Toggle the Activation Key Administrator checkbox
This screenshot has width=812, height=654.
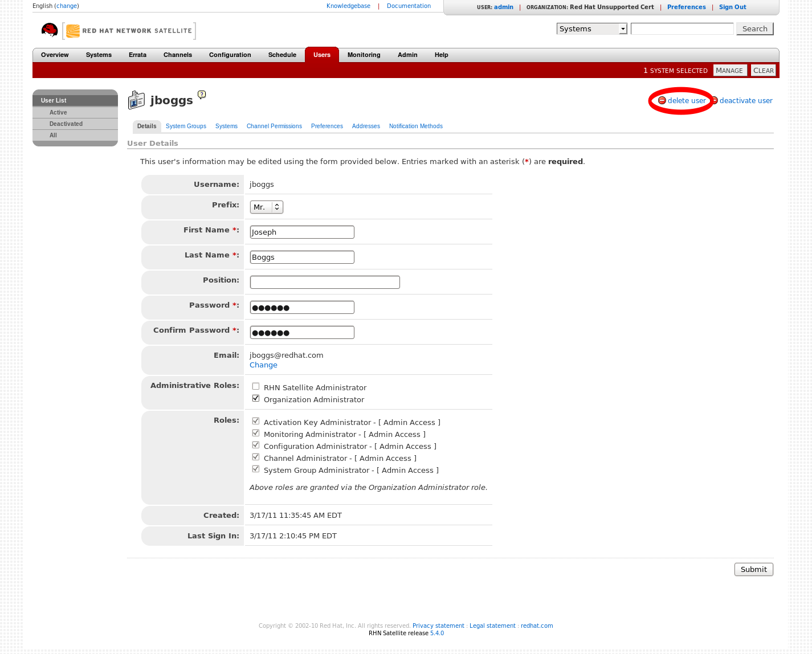point(256,421)
